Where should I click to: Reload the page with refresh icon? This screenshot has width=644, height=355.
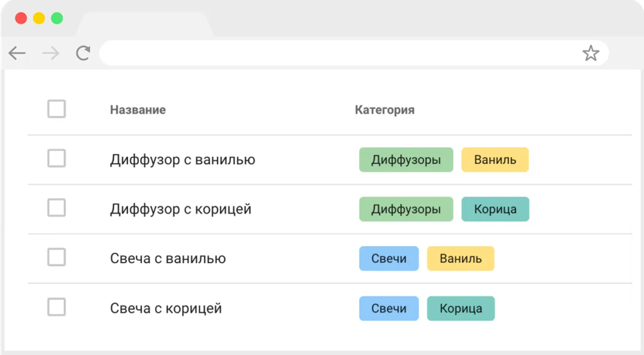tap(83, 53)
